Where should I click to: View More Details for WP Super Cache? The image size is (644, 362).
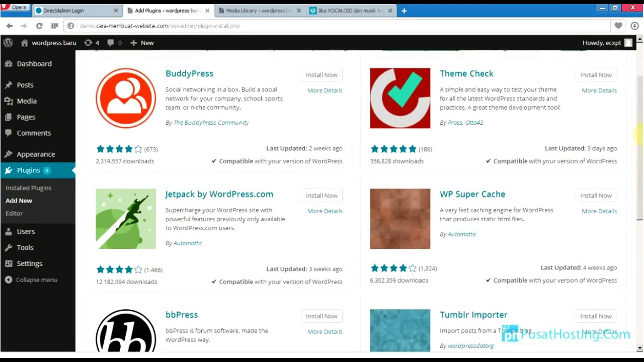pyautogui.click(x=599, y=211)
